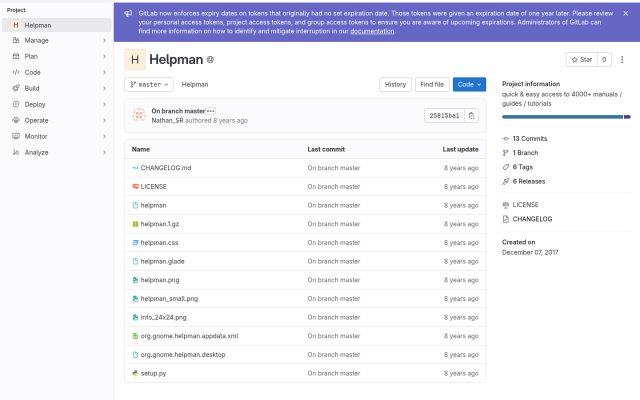Click the Deploy sidebar icon

16,104
